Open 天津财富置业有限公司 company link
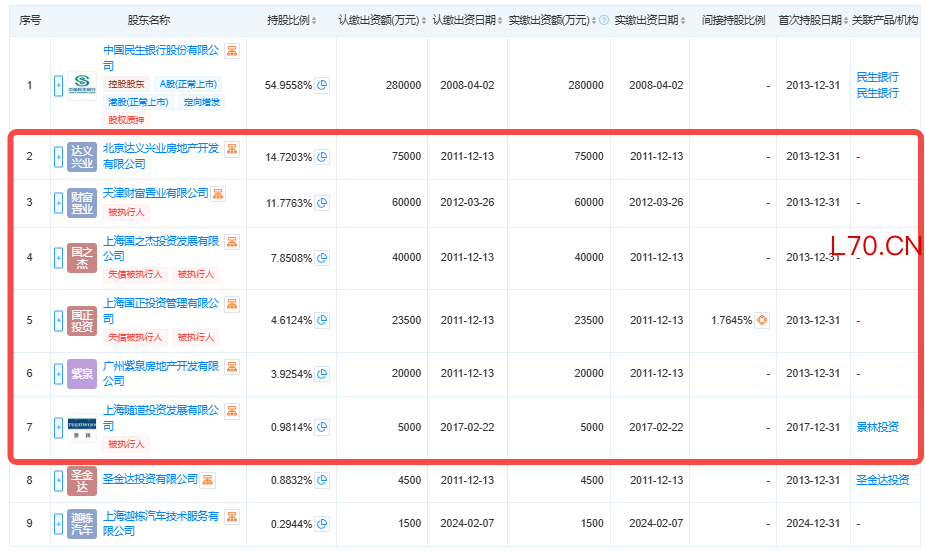926x552 pixels. click(155, 194)
